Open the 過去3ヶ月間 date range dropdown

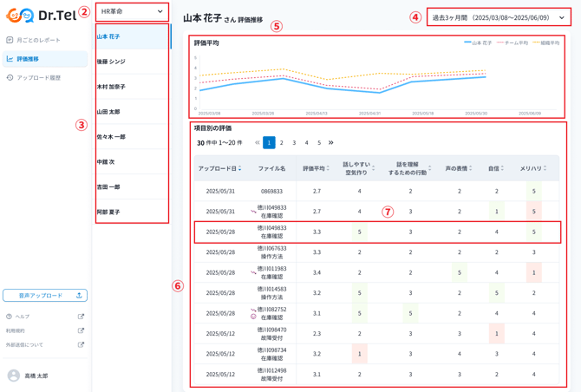pyautogui.click(x=499, y=17)
